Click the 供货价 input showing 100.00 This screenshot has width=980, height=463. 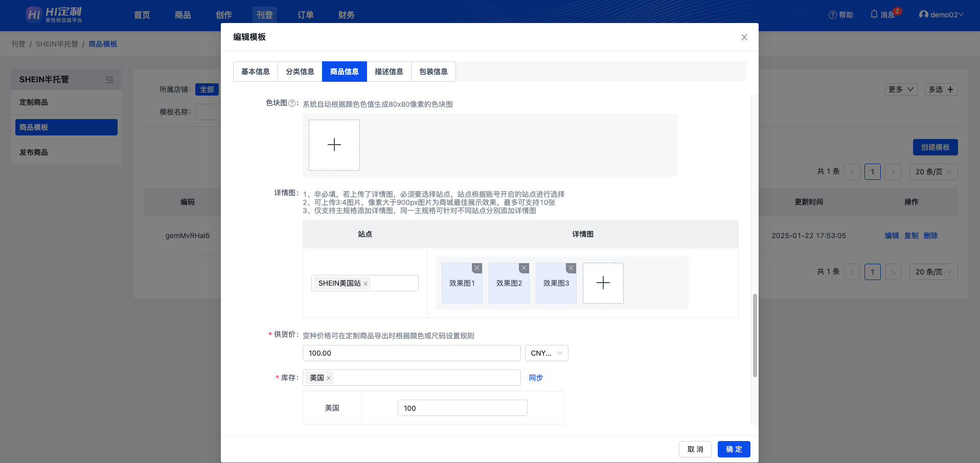click(x=412, y=353)
